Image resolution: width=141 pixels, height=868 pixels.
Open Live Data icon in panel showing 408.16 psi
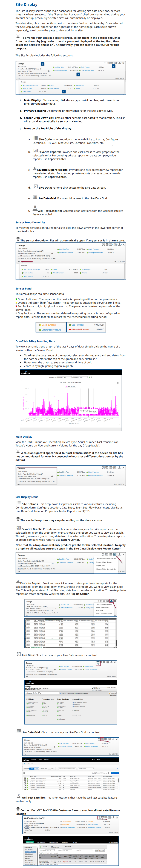[103, 245]
